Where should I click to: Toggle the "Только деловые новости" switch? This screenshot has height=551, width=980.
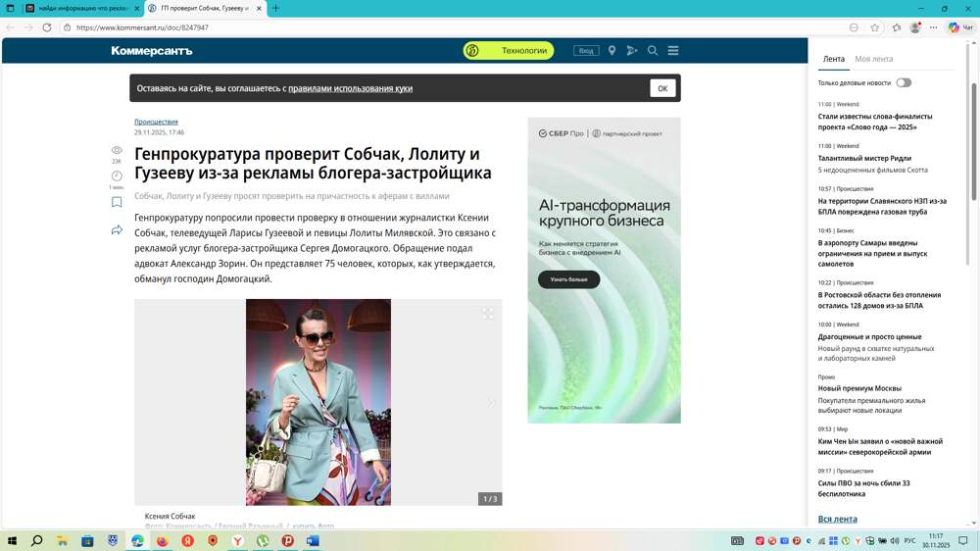click(x=903, y=83)
